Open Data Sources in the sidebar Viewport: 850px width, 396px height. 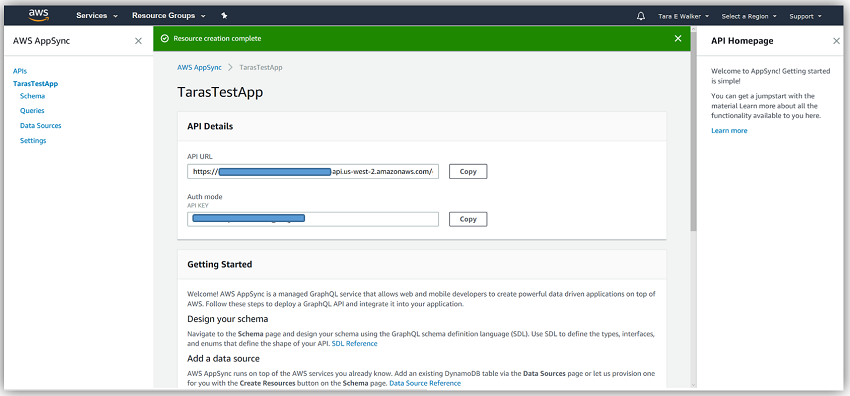tap(41, 125)
